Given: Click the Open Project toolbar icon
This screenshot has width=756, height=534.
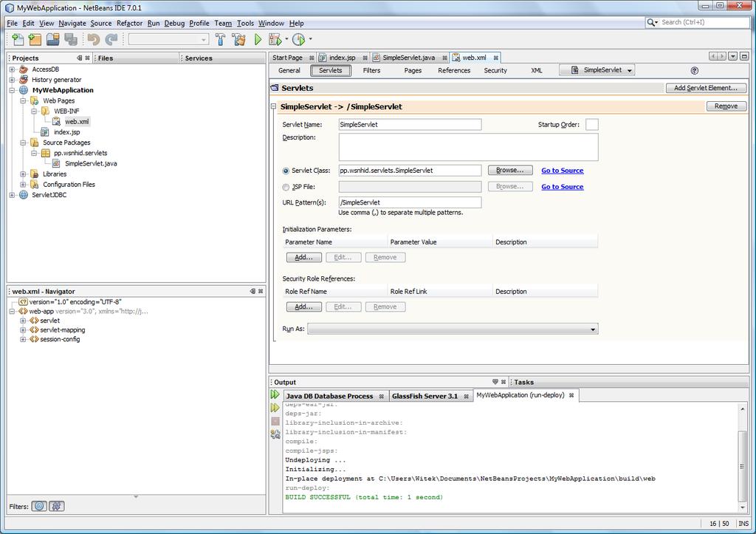Looking at the screenshot, I should pyautogui.click(x=52, y=40).
